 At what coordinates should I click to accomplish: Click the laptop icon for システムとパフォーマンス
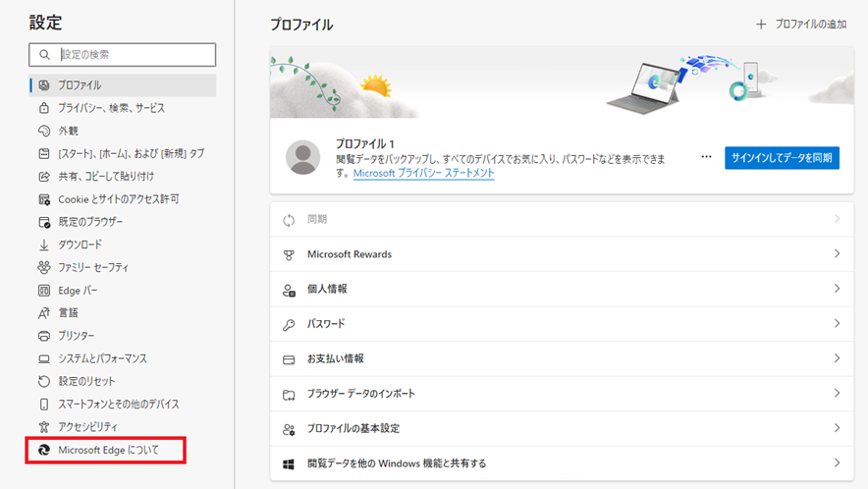(x=44, y=358)
